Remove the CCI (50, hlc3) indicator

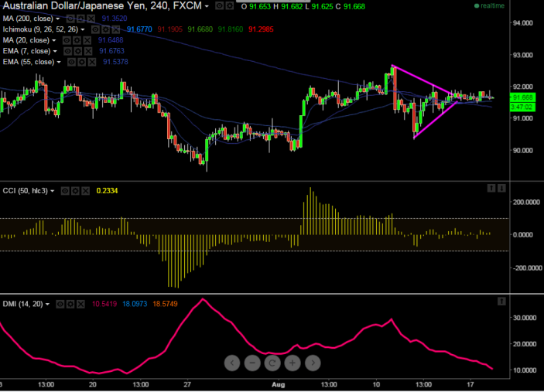click(85, 191)
